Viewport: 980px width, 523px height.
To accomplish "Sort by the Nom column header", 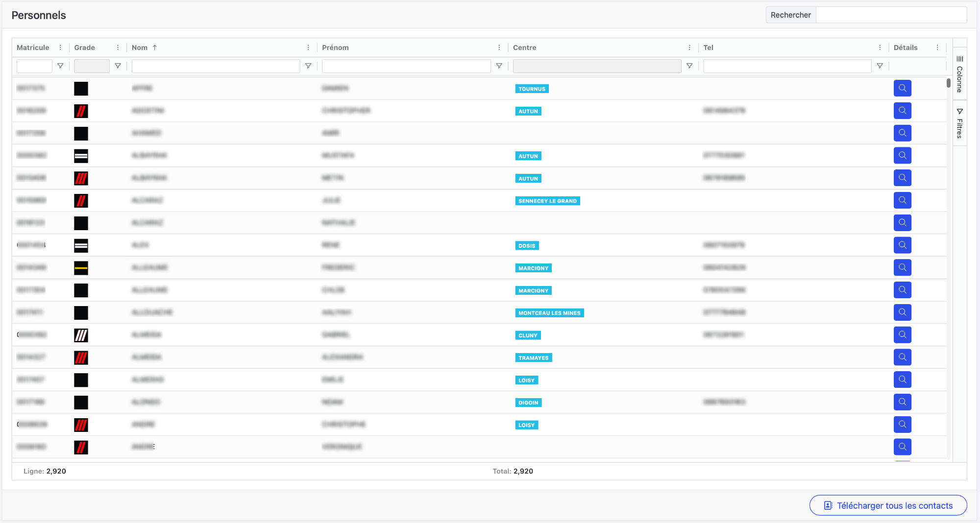I will point(140,48).
